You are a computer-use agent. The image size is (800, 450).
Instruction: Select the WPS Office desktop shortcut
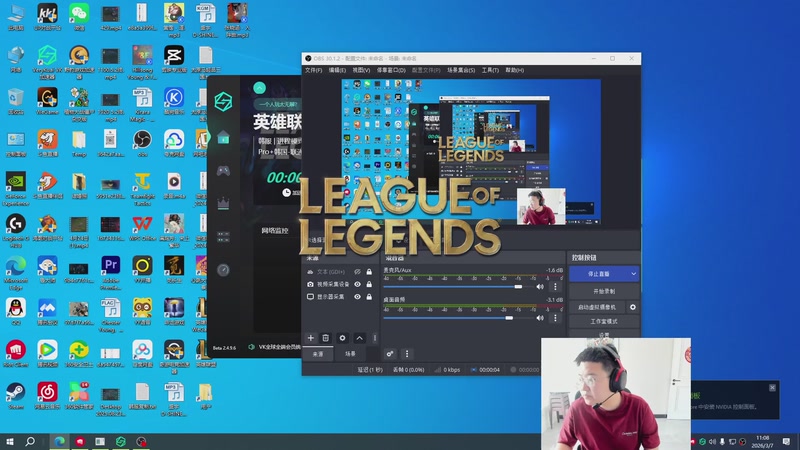[142, 228]
